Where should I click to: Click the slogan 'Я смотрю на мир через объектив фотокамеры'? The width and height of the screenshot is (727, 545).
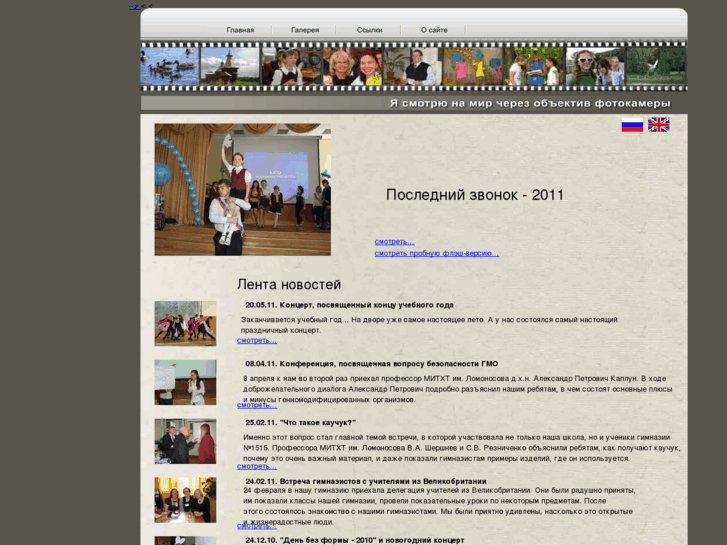click(530, 103)
